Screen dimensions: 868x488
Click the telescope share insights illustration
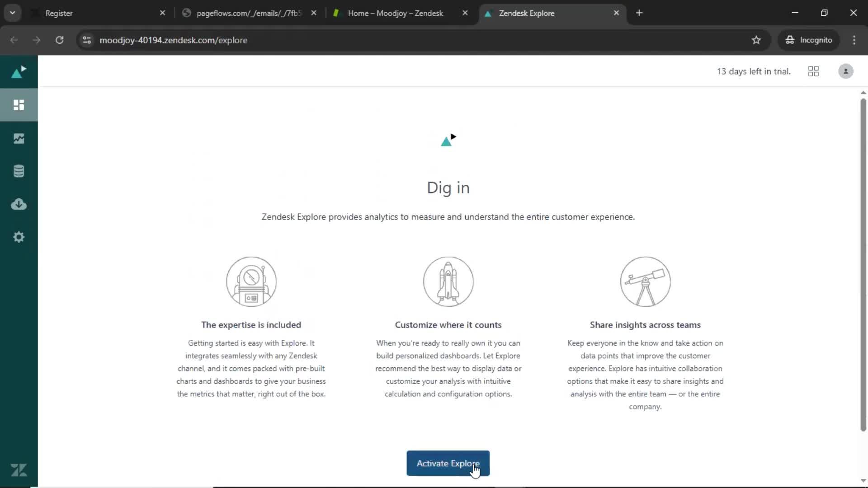(646, 282)
